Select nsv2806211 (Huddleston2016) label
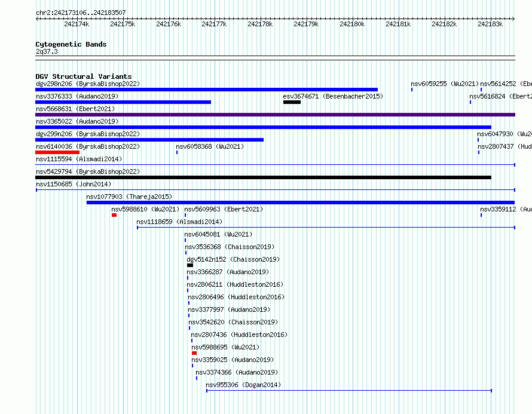This screenshot has height=414, width=532. click(235, 284)
